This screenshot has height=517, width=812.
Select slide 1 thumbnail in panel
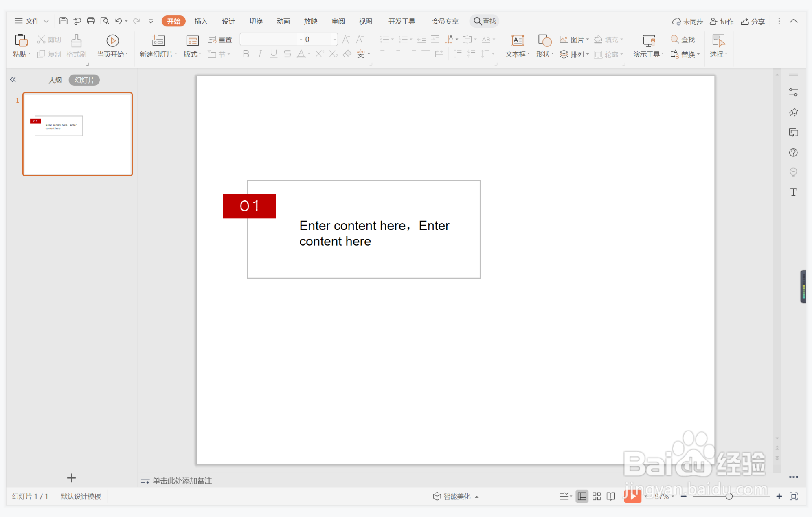[77, 134]
